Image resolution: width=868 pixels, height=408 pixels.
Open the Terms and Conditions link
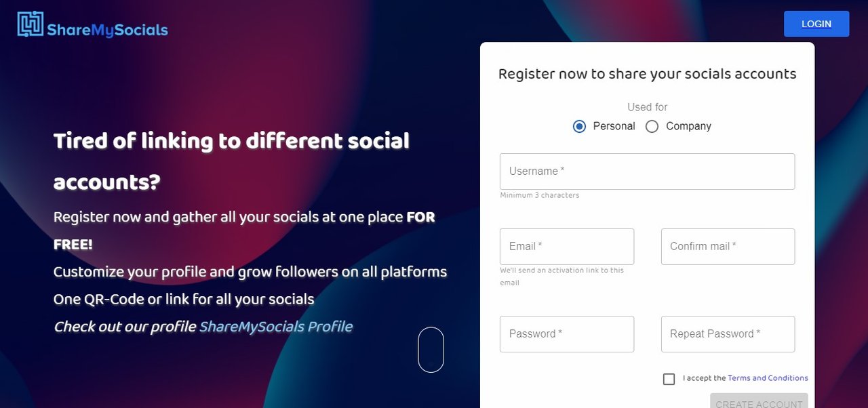coord(768,378)
